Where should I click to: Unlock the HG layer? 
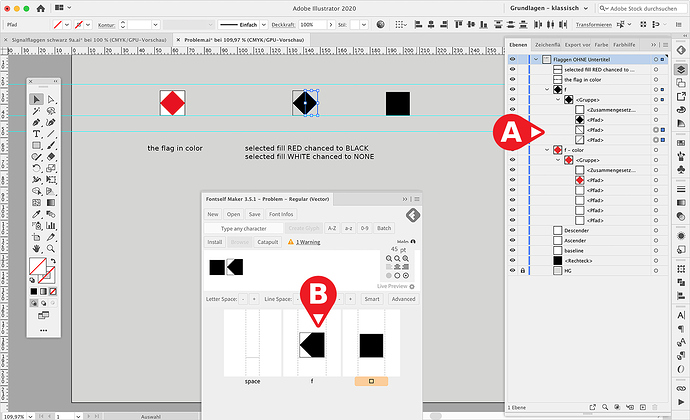[522, 271]
